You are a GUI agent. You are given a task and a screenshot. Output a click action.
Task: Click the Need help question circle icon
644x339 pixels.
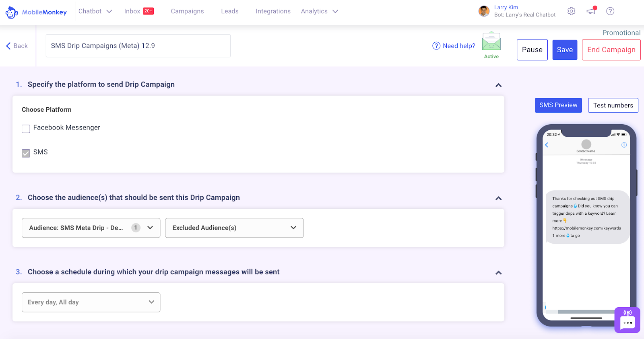click(436, 46)
